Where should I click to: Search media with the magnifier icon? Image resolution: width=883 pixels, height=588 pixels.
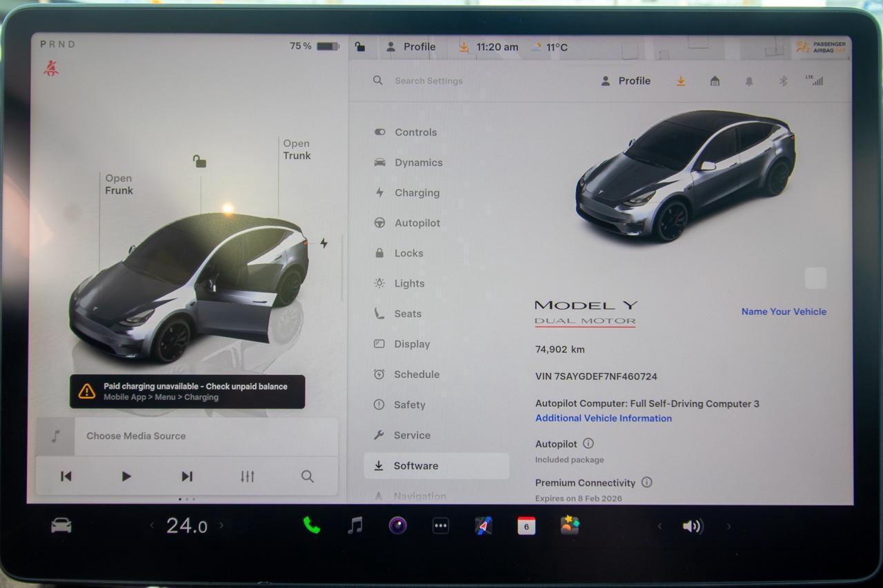click(x=308, y=476)
